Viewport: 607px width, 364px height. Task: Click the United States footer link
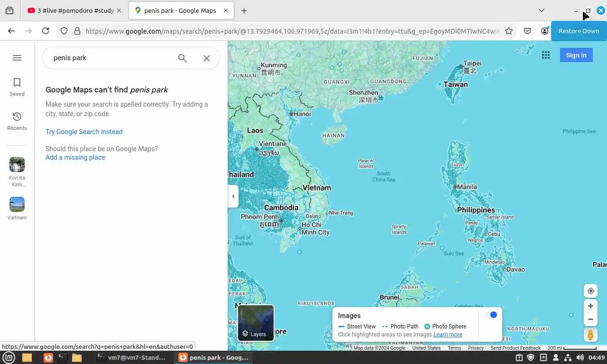[426, 348]
